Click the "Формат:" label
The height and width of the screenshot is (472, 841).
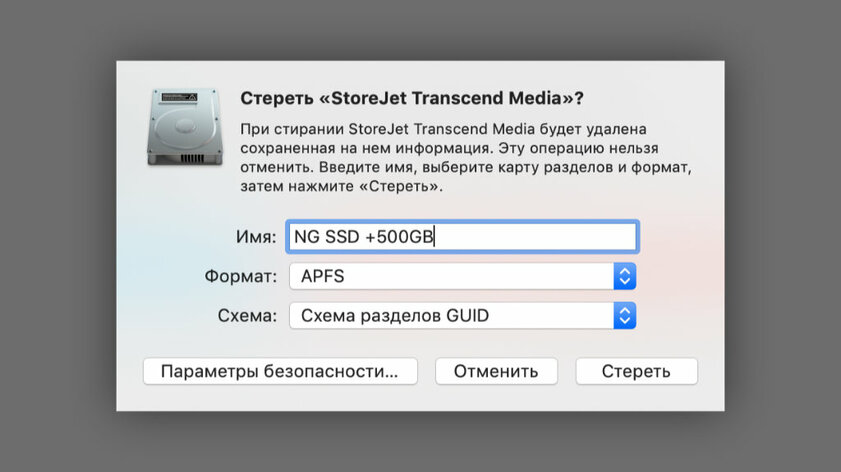pos(240,276)
